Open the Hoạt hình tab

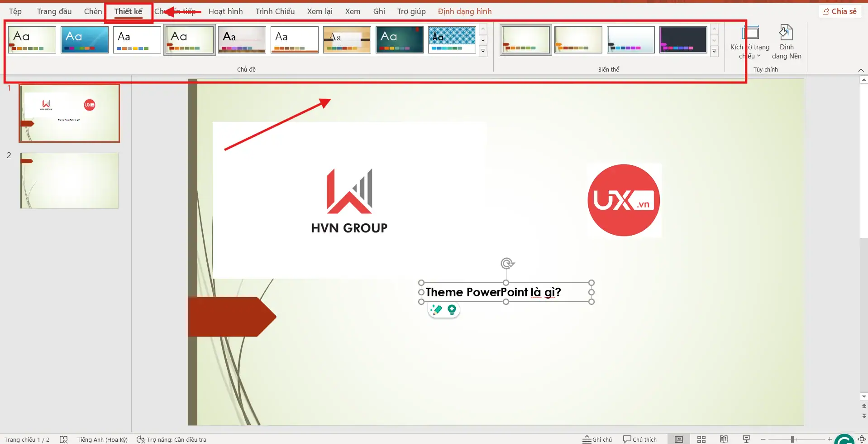(x=225, y=11)
